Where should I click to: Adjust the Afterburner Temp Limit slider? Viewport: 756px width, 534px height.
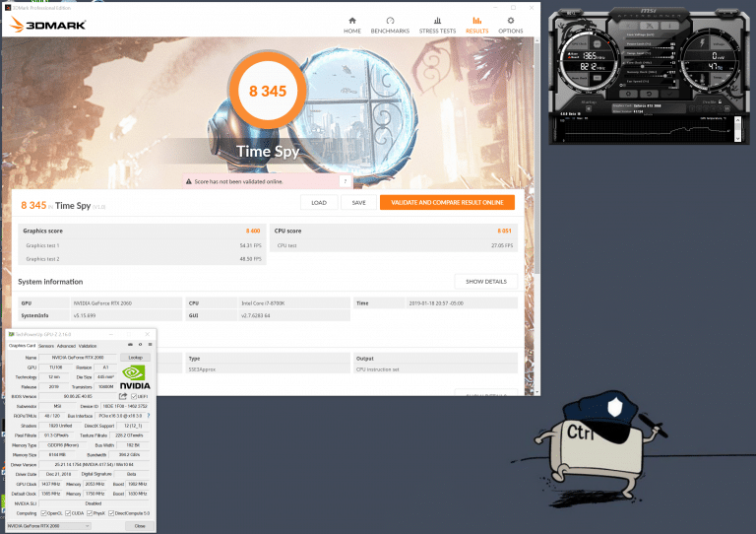650,57
